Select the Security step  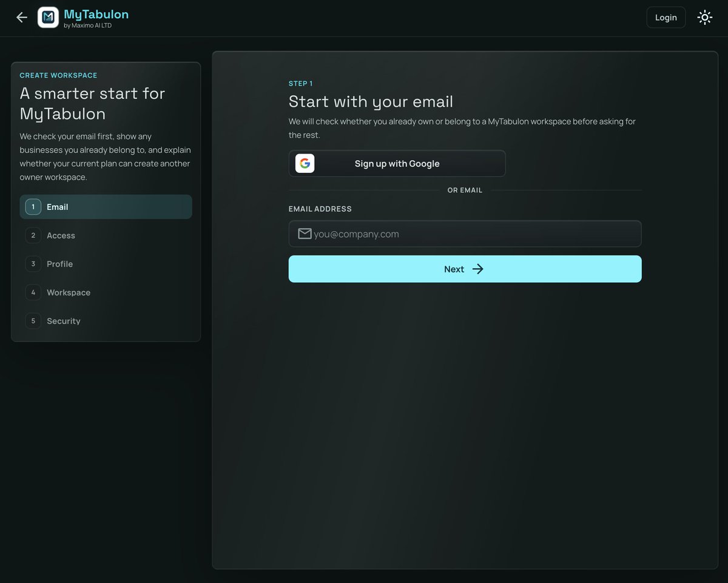106,321
